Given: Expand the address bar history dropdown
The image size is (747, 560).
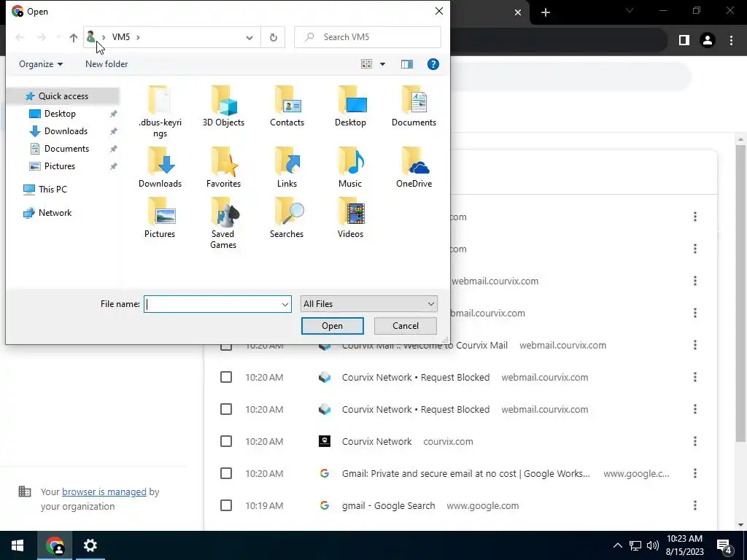Looking at the screenshot, I should tap(249, 38).
